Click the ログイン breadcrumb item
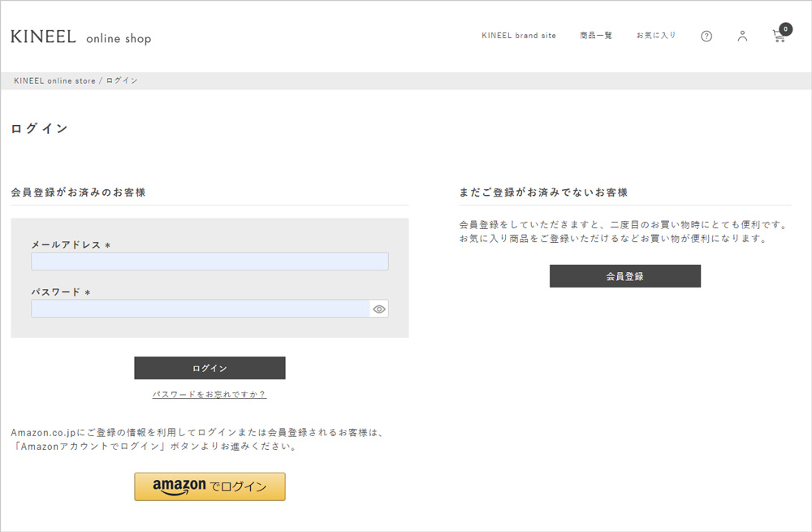 coord(122,81)
